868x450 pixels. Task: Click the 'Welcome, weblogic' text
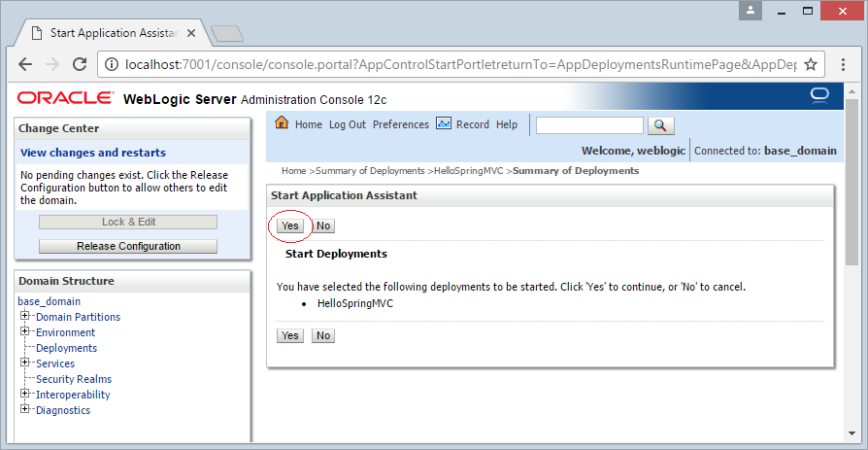click(633, 151)
